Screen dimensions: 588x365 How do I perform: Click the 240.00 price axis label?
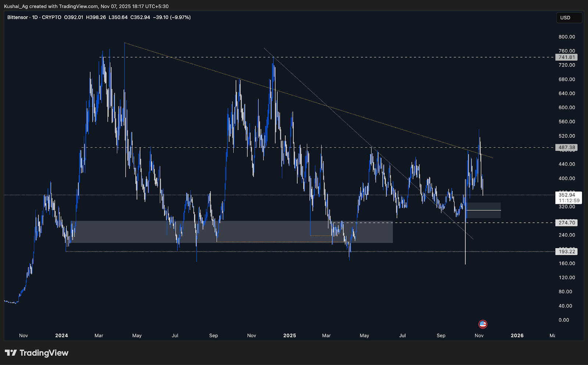click(x=567, y=235)
